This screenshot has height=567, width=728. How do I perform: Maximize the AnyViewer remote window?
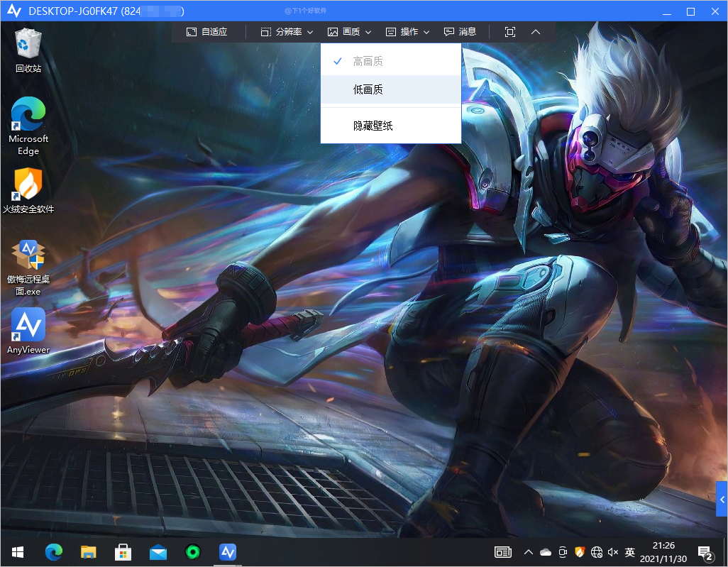pyautogui.click(x=691, y=11)
